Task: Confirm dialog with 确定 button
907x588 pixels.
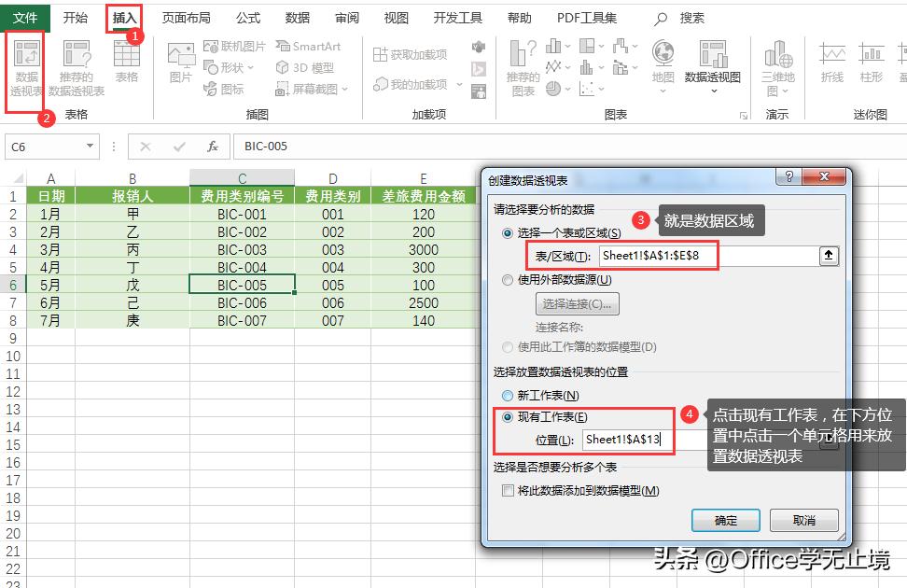Action: click(725, 521)
